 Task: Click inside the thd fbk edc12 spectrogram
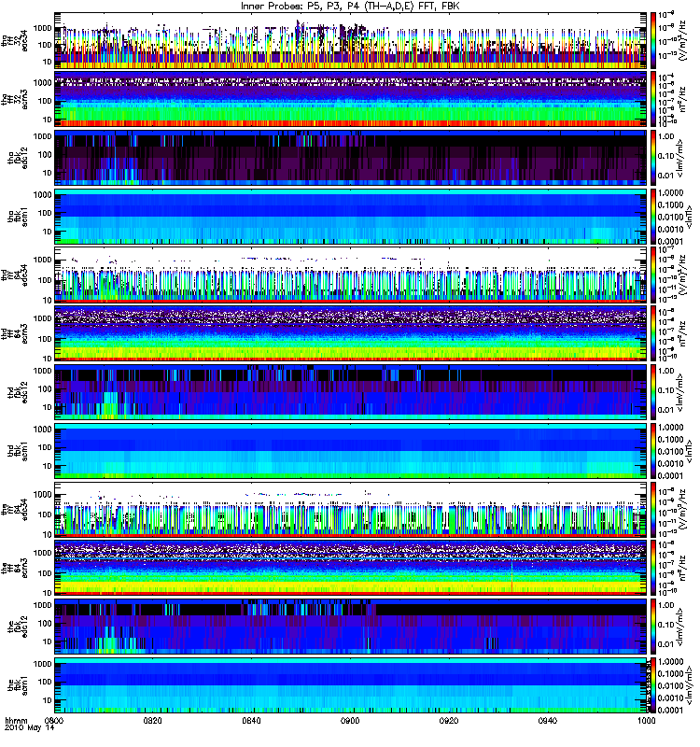click(x=350, y=392)
